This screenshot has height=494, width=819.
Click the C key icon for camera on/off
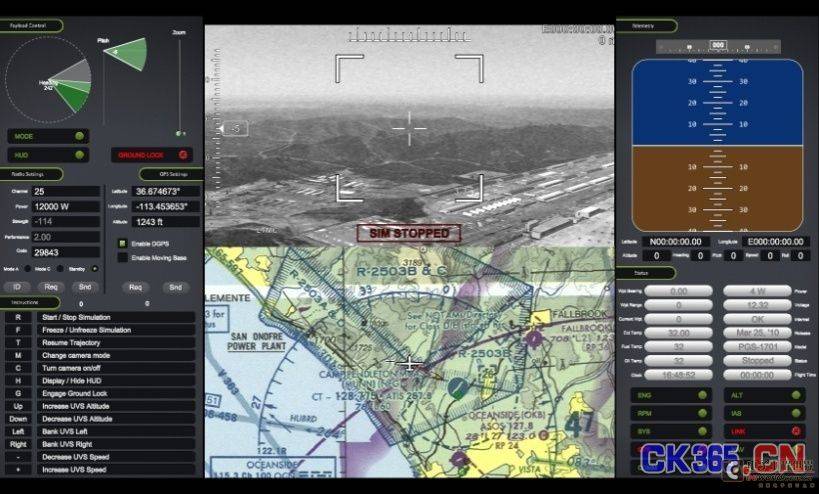click(18, 368)
